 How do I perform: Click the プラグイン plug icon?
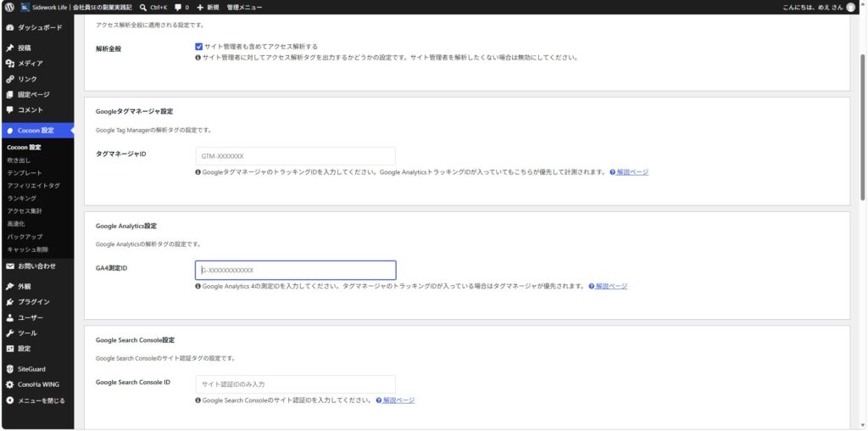[10, 302]
